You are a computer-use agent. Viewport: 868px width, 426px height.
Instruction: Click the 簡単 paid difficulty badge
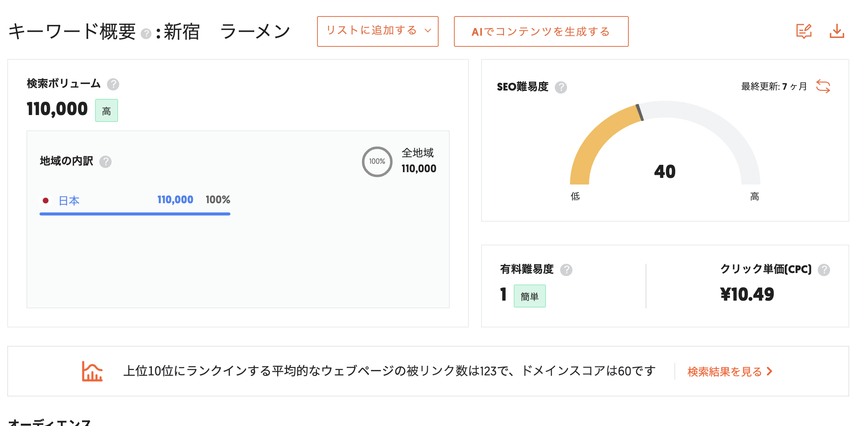529,296
